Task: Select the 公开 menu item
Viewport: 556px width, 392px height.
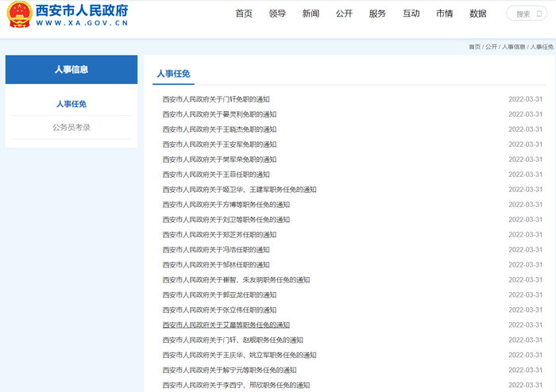Action: pyautogui.click(x=344, y=13)
